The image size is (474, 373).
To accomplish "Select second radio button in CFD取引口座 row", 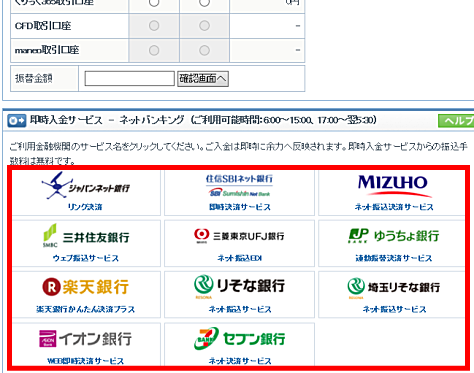I will click(204, 26).
